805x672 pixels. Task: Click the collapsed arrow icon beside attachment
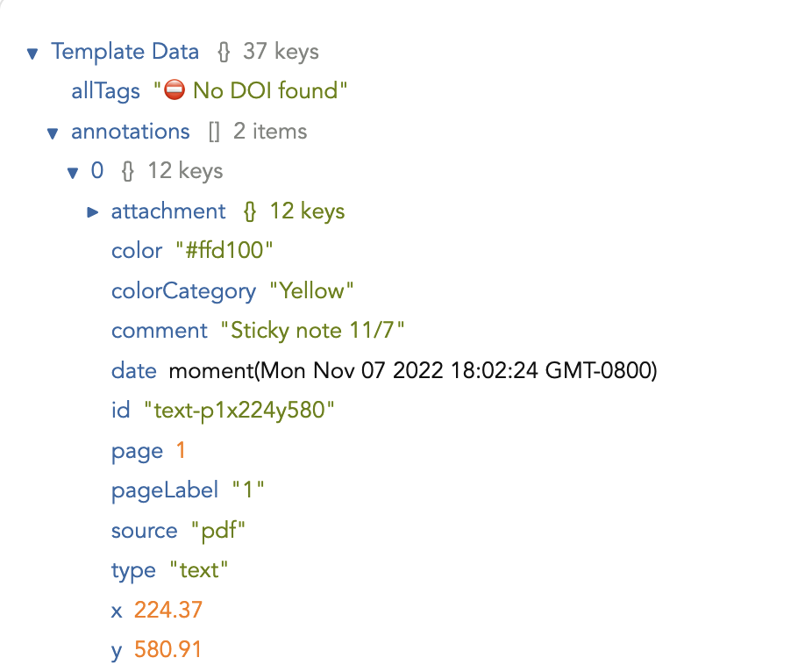[x=92, y=211]
